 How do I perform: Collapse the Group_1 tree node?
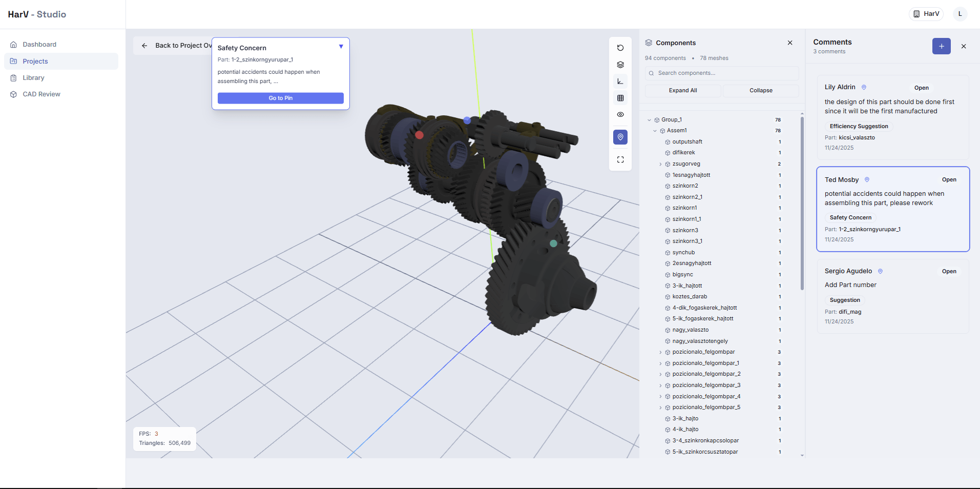click(649, 120)
